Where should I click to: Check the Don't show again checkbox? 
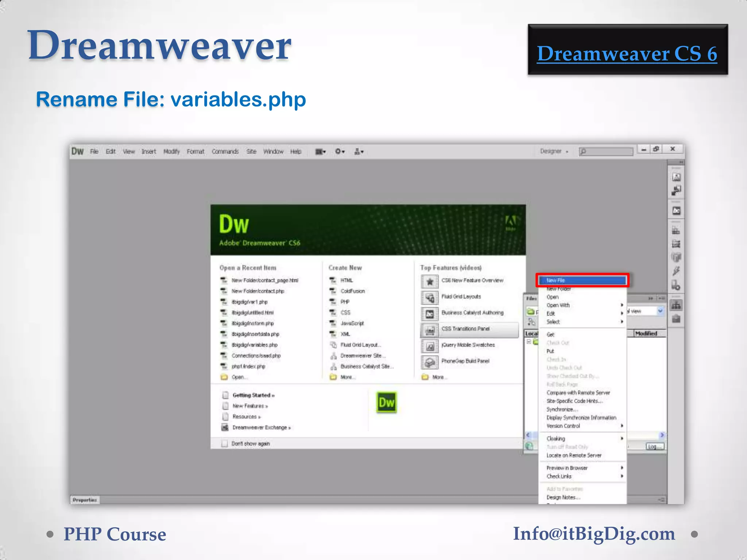(x=225, y=444)
